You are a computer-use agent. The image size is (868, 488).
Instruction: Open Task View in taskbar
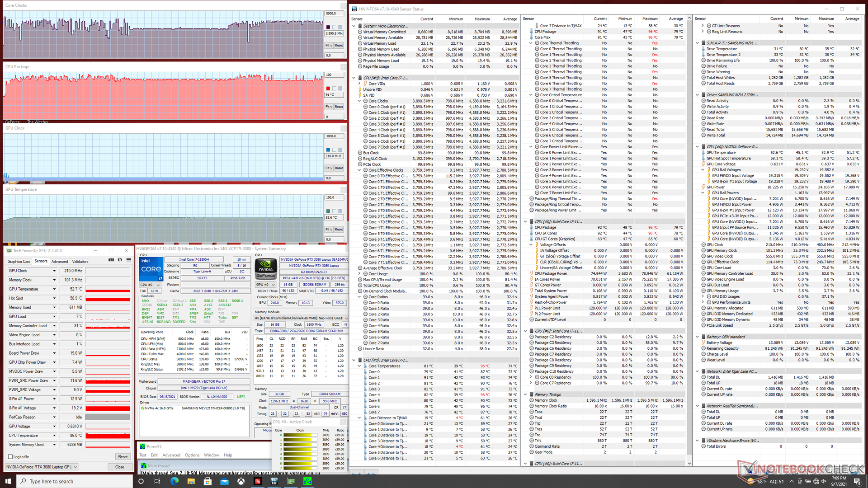157,481
